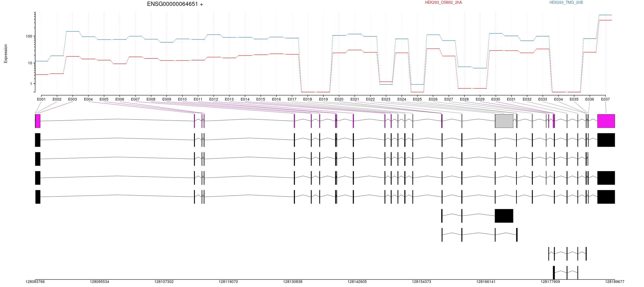The image size is (644, 287).
Task: Click the red expression segment above E026
Action: click(433, 49)
